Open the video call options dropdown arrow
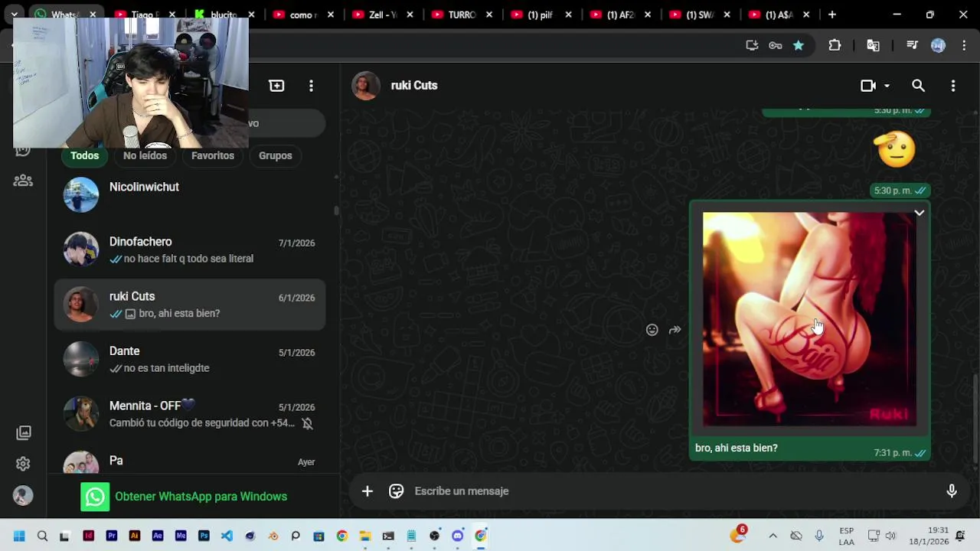Screen dimensions: 980x551 (x=887, y=86)
